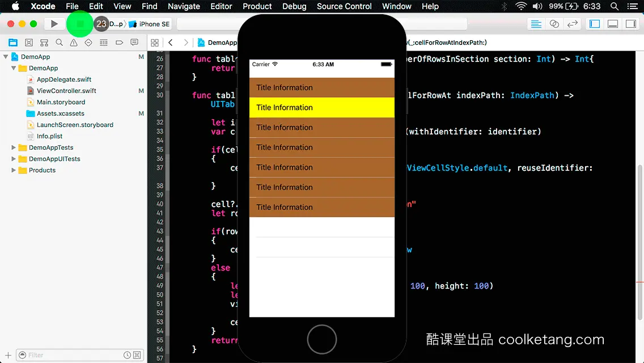Open the DemoApp jump bar breadcrumb
Screen dimensions: 644x363
point(217,43)
